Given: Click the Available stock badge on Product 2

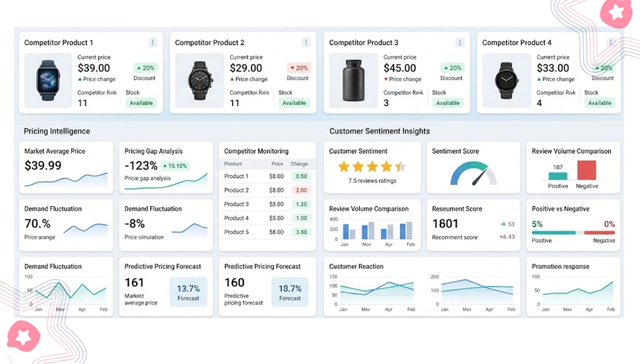Looking at the screenshot, I should coord(294,103).
